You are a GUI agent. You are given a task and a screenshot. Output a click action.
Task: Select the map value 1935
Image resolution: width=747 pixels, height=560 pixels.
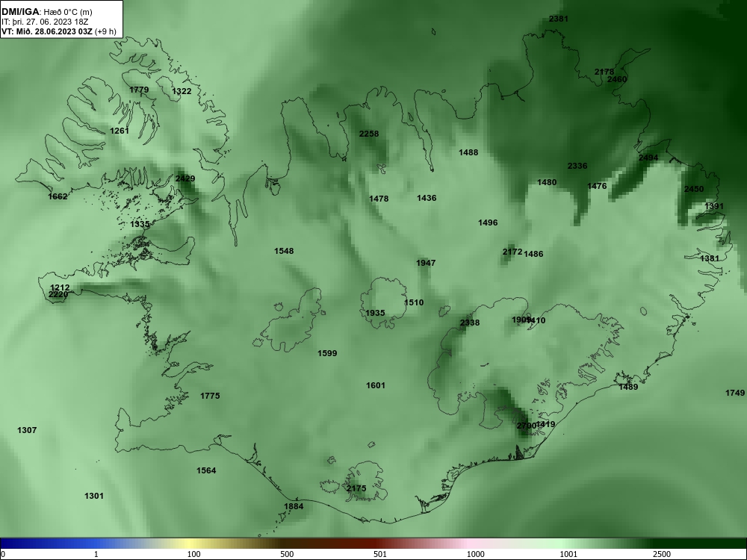tap(375, 314)
